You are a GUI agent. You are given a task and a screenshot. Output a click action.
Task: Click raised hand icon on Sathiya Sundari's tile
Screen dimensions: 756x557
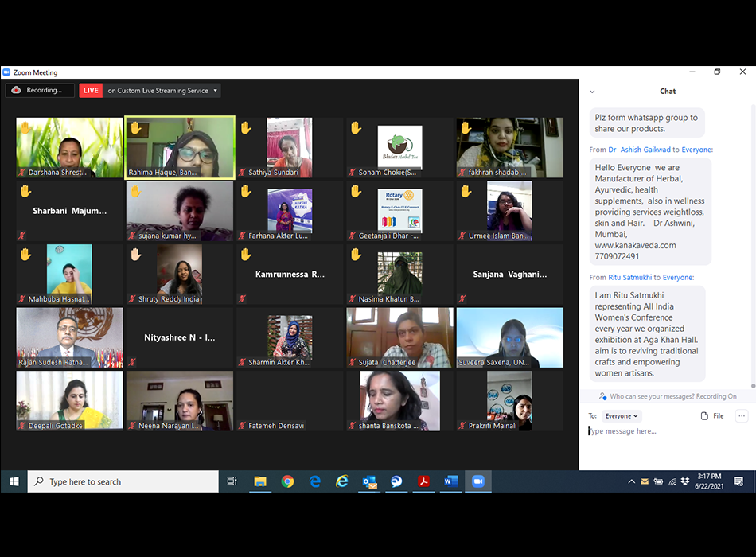coord(246,128)
